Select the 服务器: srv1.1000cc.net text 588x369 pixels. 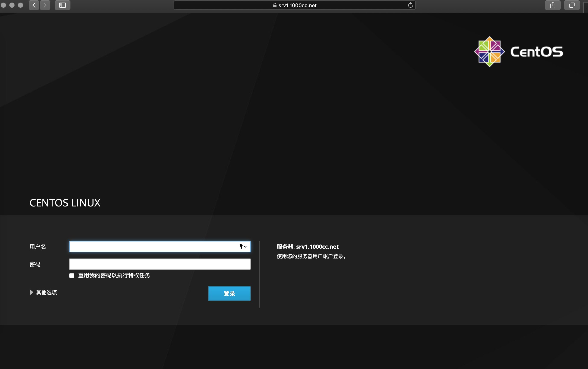pyautogui.click(x=307, y=247)
